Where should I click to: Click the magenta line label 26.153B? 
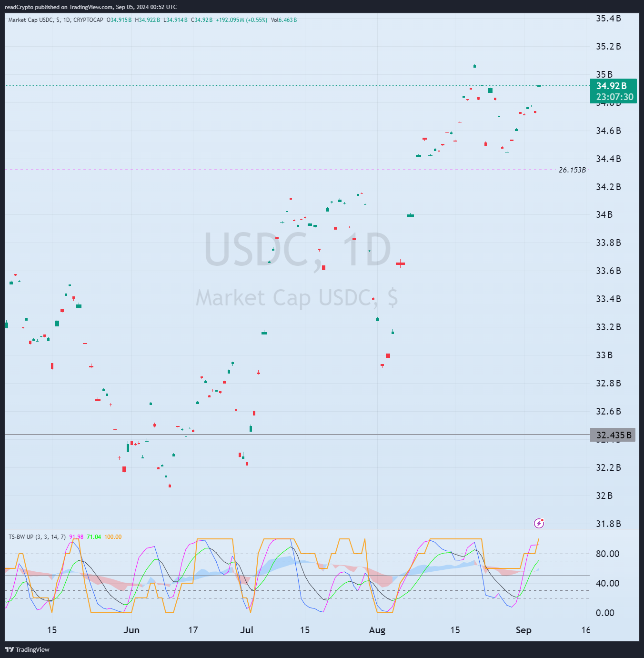[572, 170]
